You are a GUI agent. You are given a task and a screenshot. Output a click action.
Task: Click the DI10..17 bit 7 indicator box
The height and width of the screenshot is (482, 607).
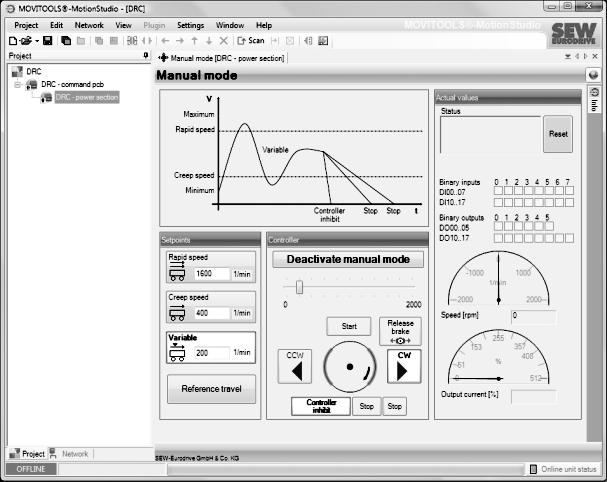pos(569,202)
